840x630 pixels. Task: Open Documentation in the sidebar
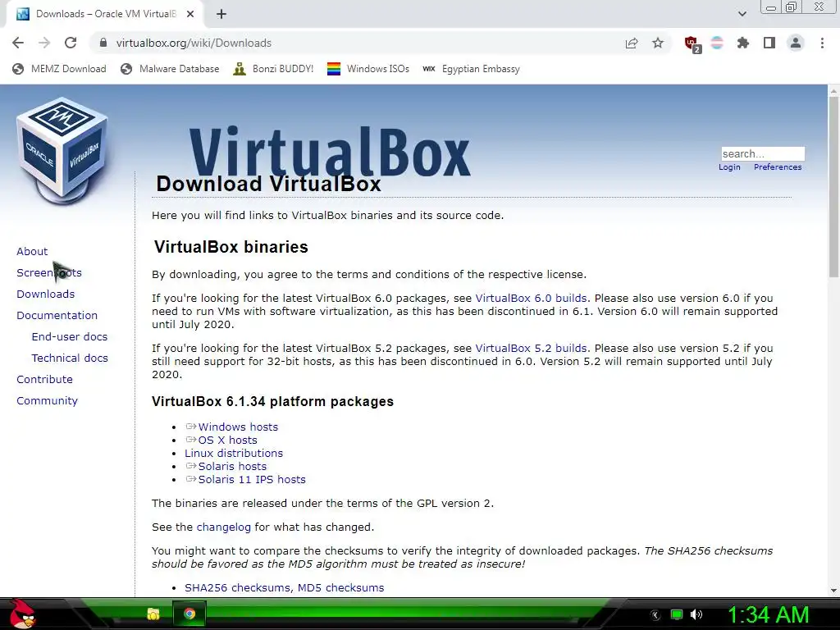click(57, 316)
